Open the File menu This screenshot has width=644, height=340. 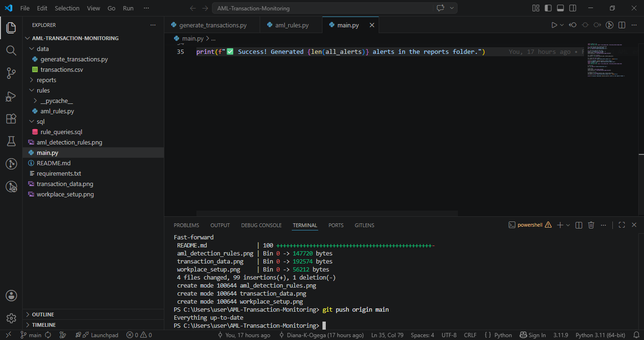pos(25,8)
